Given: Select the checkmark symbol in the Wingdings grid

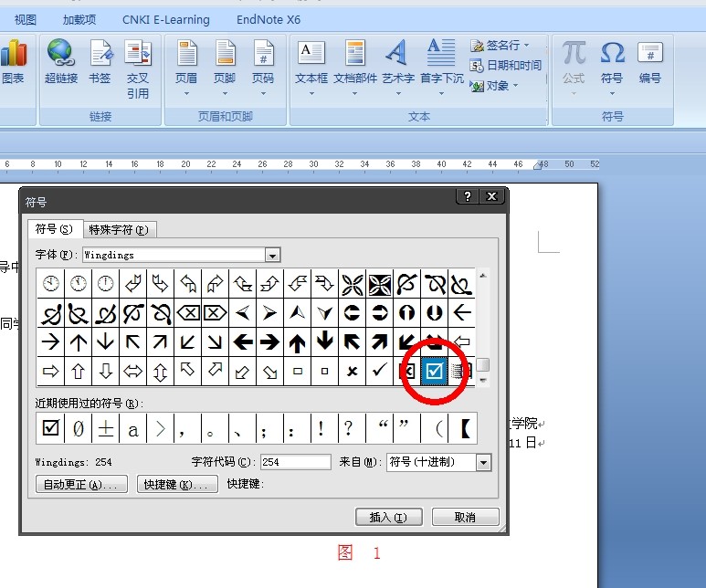Looking at the screenshot, I should [x=379, y=371].
